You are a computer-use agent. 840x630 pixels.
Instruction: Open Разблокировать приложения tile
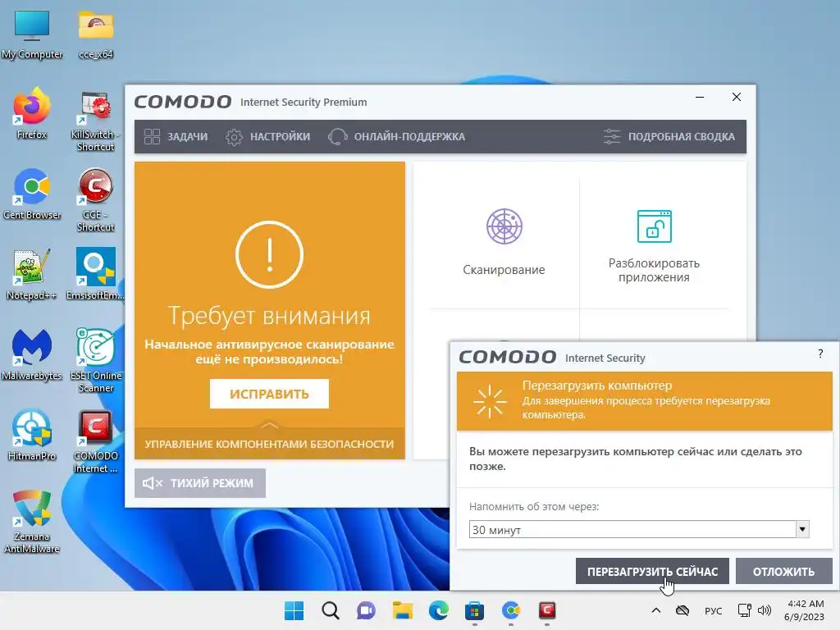click(654, 246)
